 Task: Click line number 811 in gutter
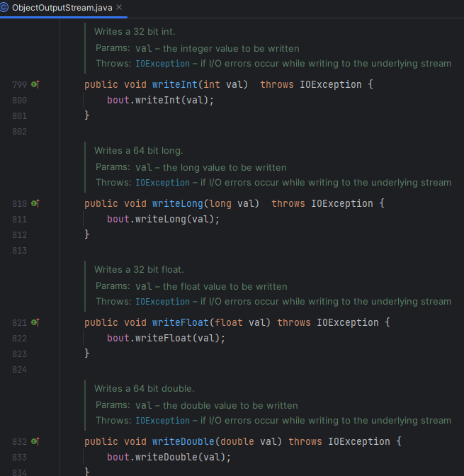pyautogui.click(x=19, y=220)
